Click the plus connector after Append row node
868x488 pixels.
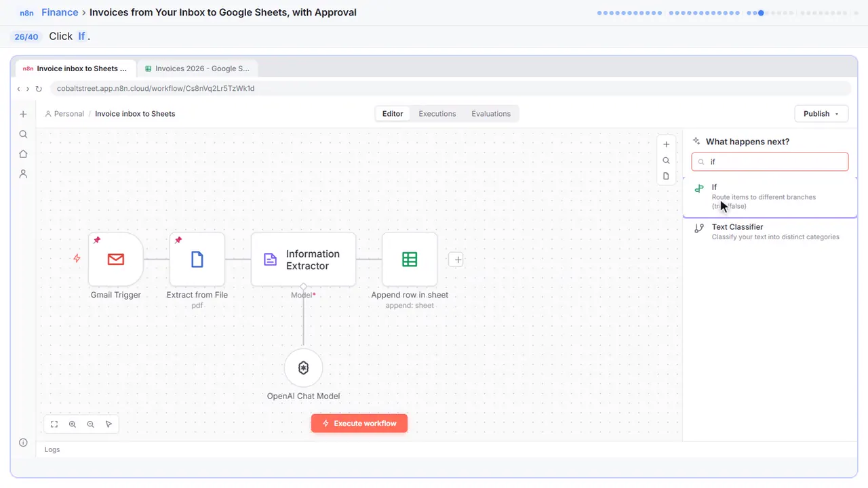[x=456, y=260]
